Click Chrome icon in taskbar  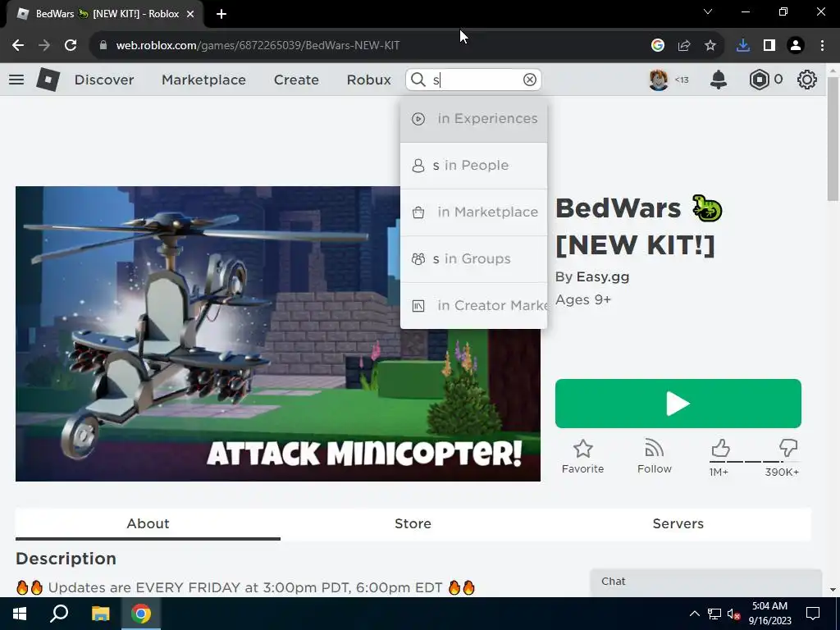141,614
